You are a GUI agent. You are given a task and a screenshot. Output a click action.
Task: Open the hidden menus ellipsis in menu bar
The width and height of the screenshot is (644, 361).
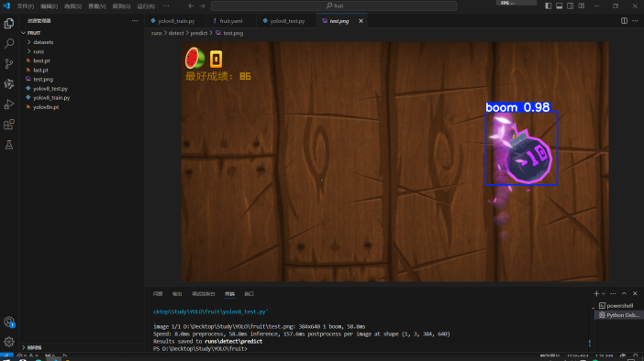pos(166,5)
